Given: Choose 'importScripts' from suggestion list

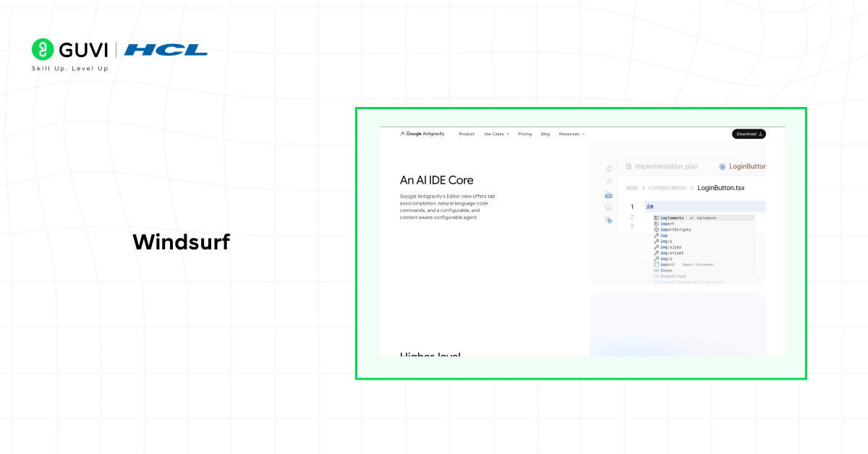Looking at the screenshot, I should [x=675, y=230].
